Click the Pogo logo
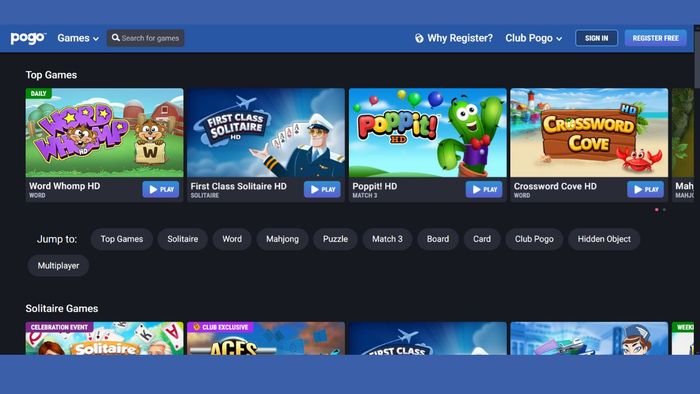This screenshot has height=394, width=700. [x=28, y=38]
